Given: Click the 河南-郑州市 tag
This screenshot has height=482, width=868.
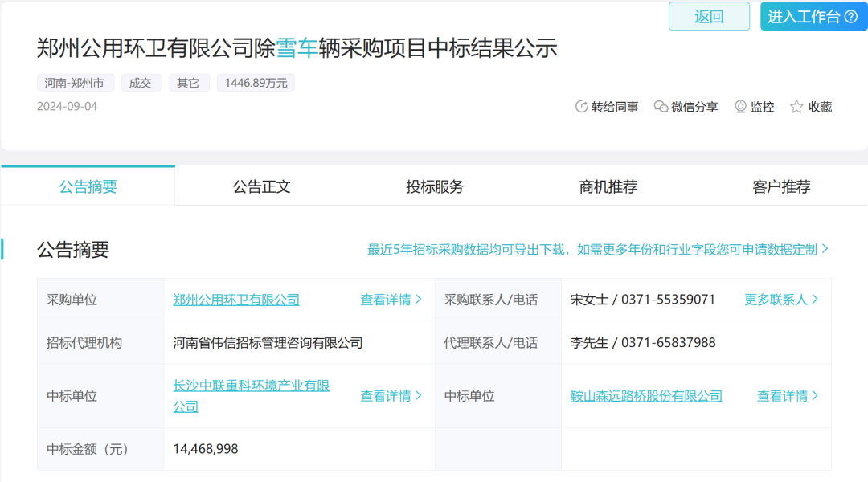Looking at the screenshot, I should (x=76, y=83).
